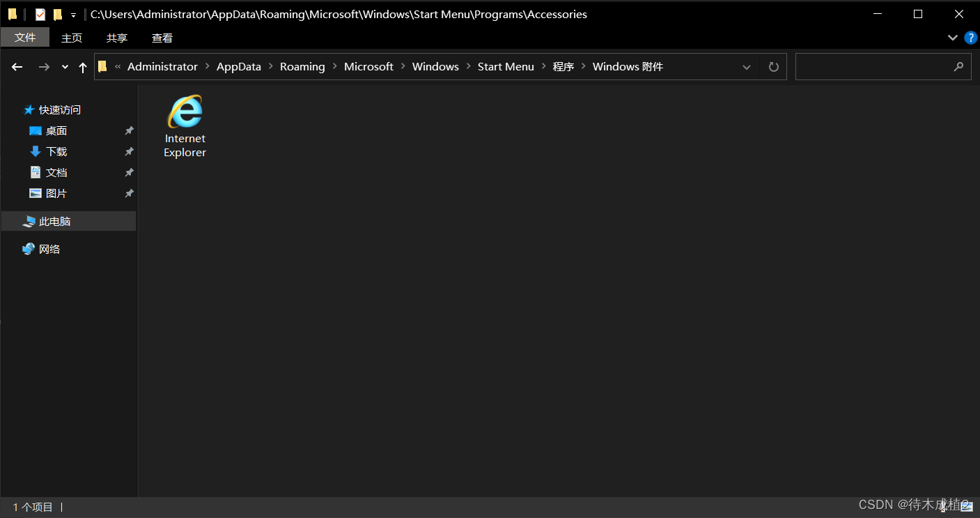980x518 pixels.
Task: Click Roaming in the breadcrumb path
Action: coord(302,67)
